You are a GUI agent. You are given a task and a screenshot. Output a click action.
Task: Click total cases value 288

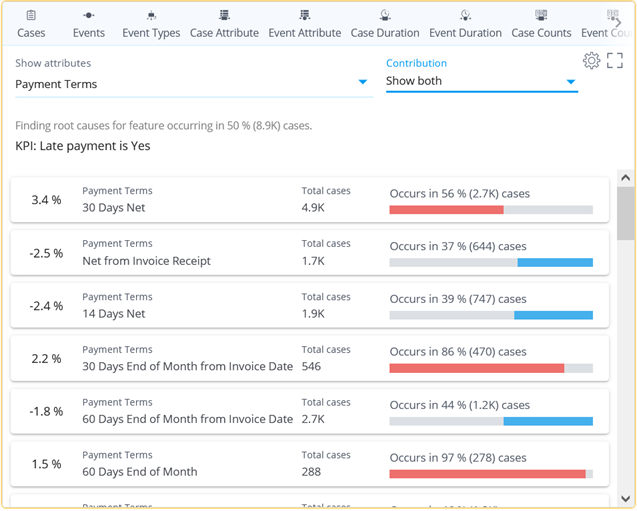(311, 472)
